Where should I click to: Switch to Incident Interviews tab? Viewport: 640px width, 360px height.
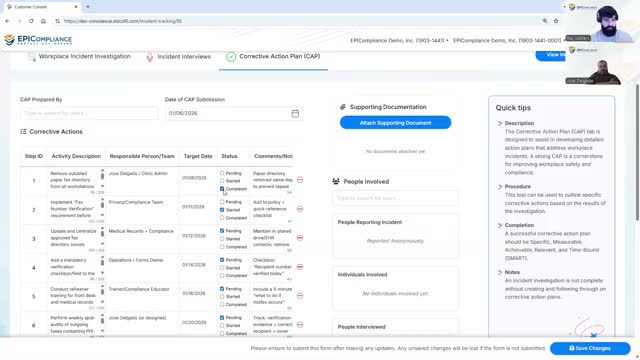point(178,57)
